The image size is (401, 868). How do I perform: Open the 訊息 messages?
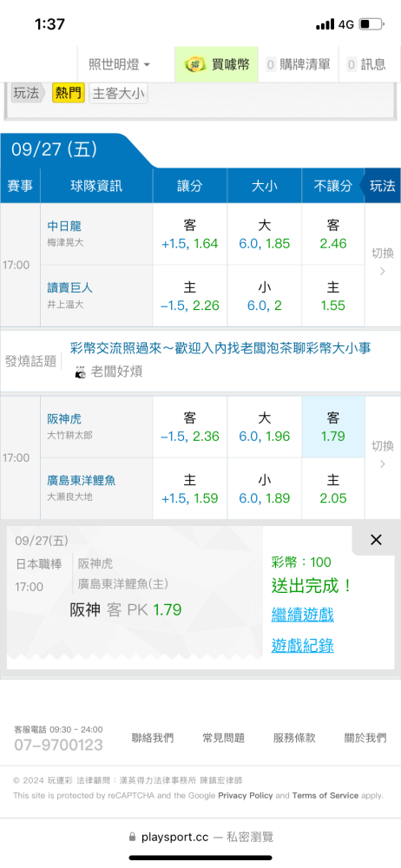366,65
